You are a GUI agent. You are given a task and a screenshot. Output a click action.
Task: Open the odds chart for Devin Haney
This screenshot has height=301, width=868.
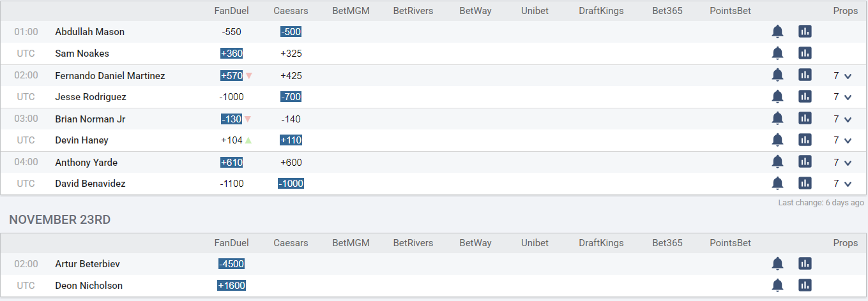pyautogui.click(x=805, y=140)
